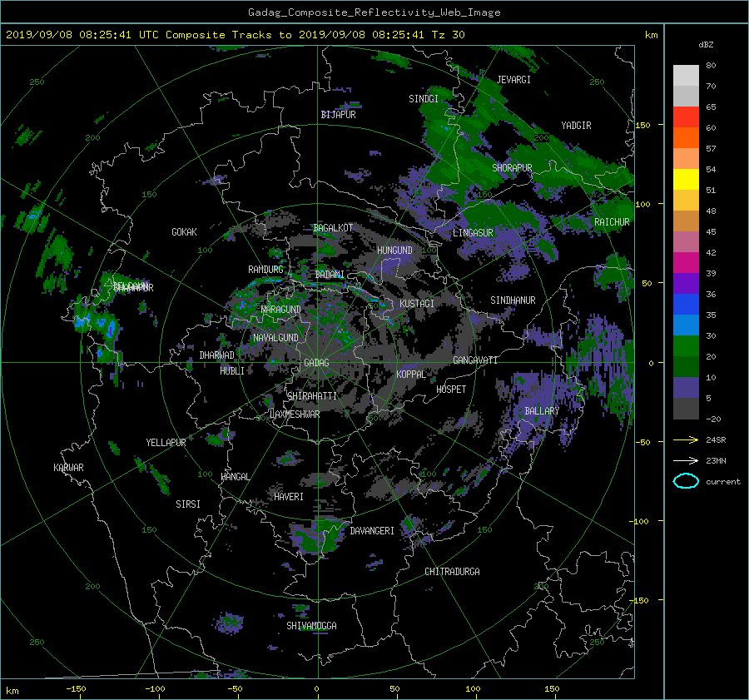
Task: Click the 0 tick on bottom axis
Action: point(317,688)
